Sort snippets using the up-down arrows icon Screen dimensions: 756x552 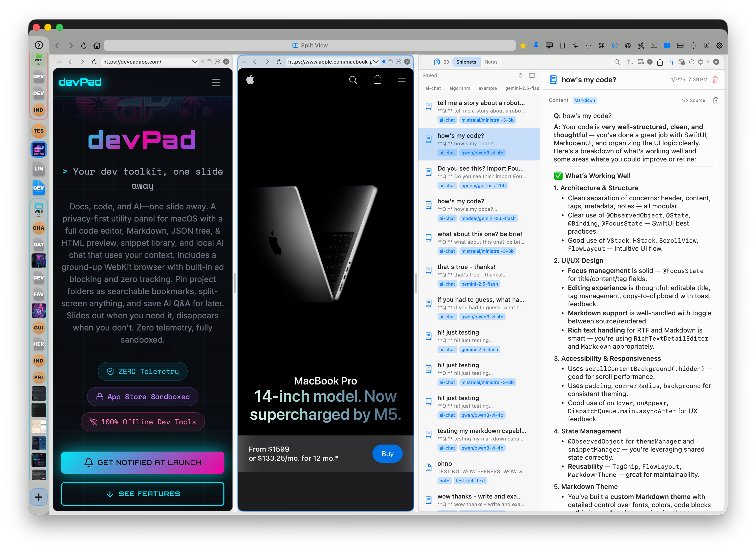coord(630,62)
